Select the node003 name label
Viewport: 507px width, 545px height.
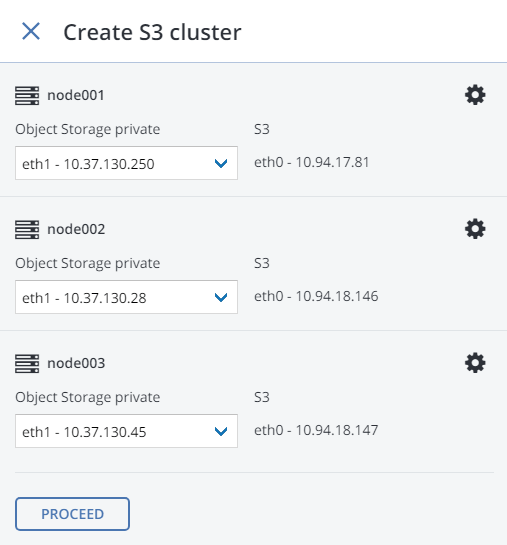pyautogui.click(x=76, y=363)
